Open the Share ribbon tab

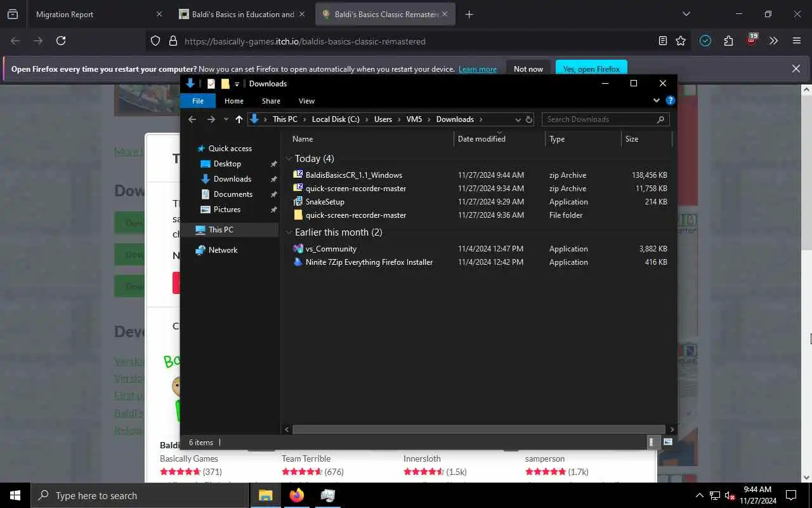coord(271,100)
